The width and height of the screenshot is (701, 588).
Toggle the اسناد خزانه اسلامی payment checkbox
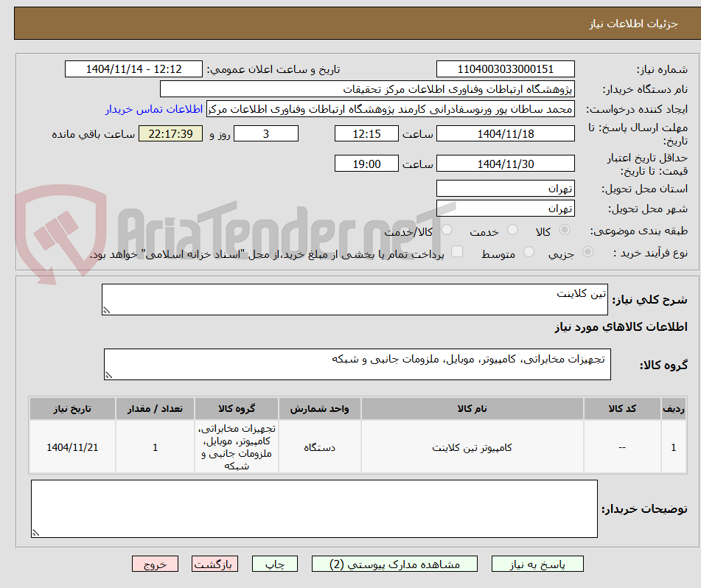tap(457, 251)
